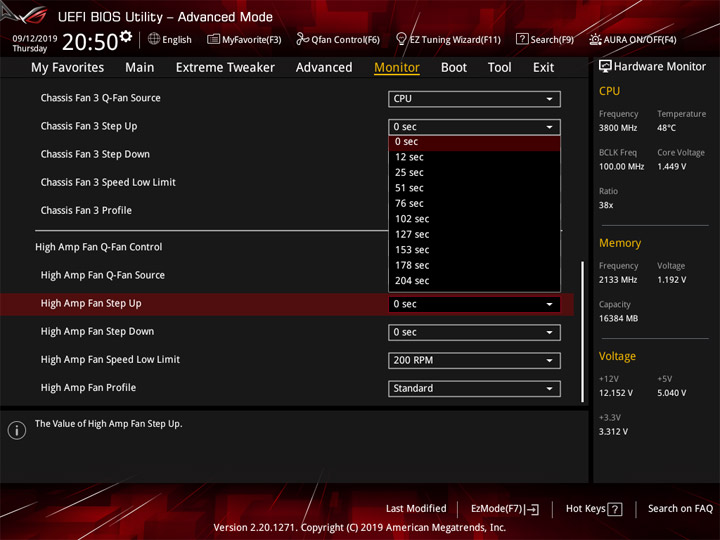Choose 12 sec option
The image size is (720, 540).
pyautogui.click(x=474, y=157)
